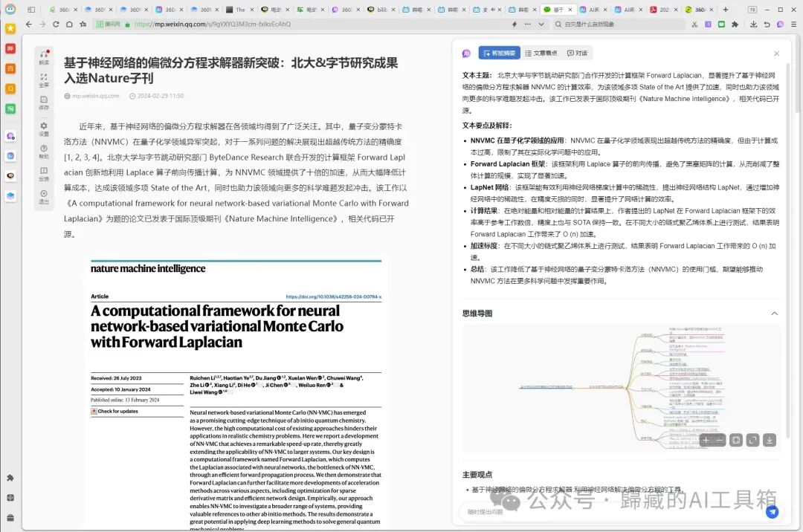Open the browser home page
This screenshot has width=803, height=532.
point(69,24)
